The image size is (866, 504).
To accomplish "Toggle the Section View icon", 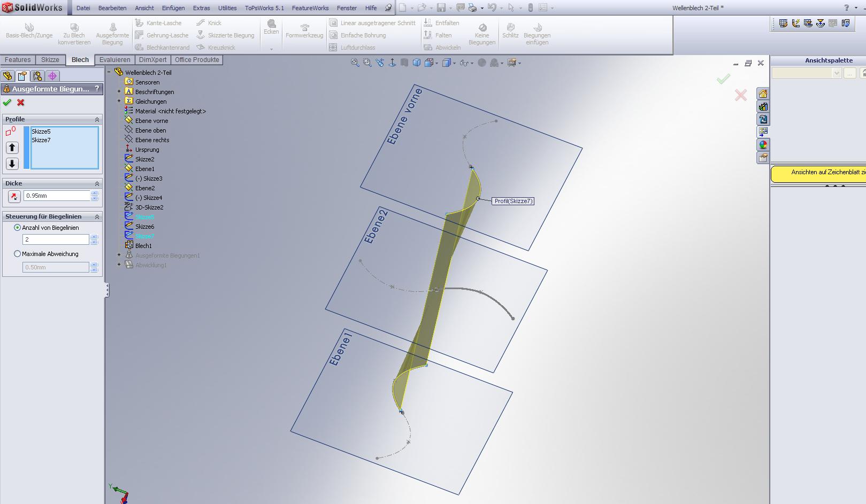I will point(404,63).
